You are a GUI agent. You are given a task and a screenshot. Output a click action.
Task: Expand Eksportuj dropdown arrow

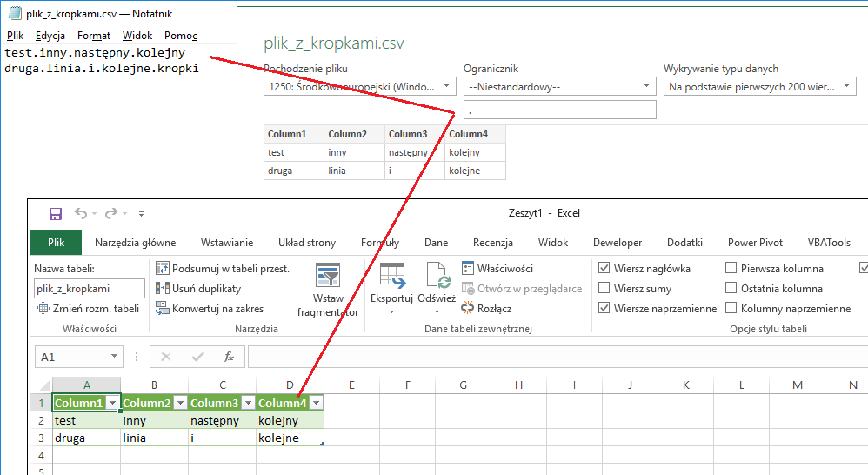(x=392, y=312)
